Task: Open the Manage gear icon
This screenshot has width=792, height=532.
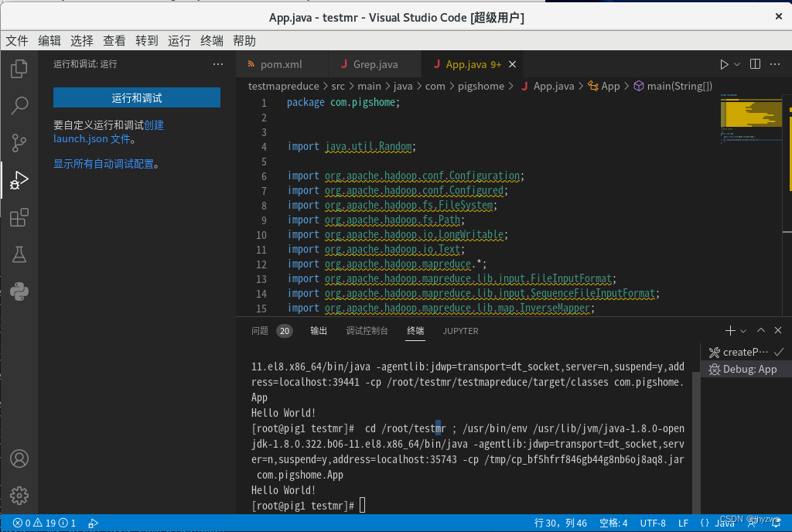Action: coord(19,495)
